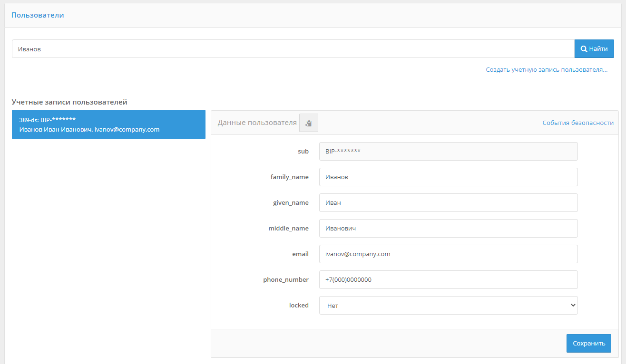
Task: Click the clipboard icon beside Данные пользователя
Action: click(x=308, y=123)
